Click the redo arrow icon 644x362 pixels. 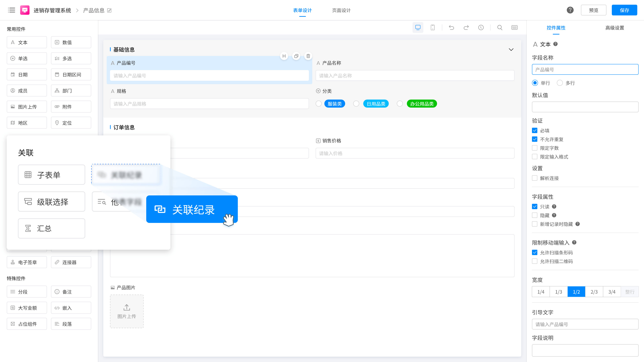(x=466, y=27)
